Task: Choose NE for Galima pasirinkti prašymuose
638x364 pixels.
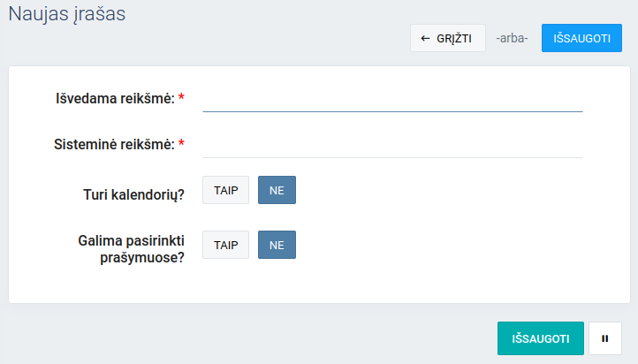Action: tap(277, 245)
